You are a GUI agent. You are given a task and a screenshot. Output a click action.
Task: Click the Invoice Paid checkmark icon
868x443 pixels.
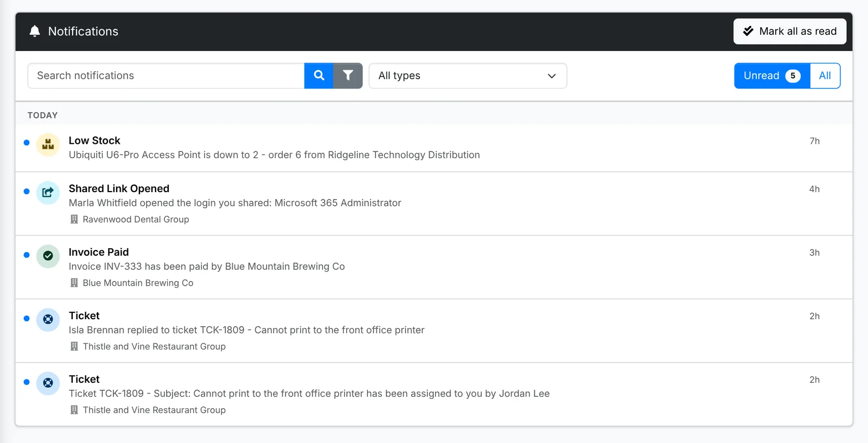[x=48, y=256]
